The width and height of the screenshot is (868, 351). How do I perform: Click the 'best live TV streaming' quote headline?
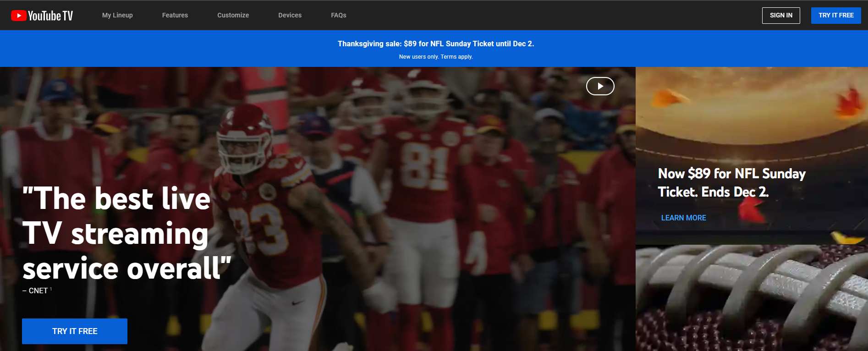[x=126, y=233]
